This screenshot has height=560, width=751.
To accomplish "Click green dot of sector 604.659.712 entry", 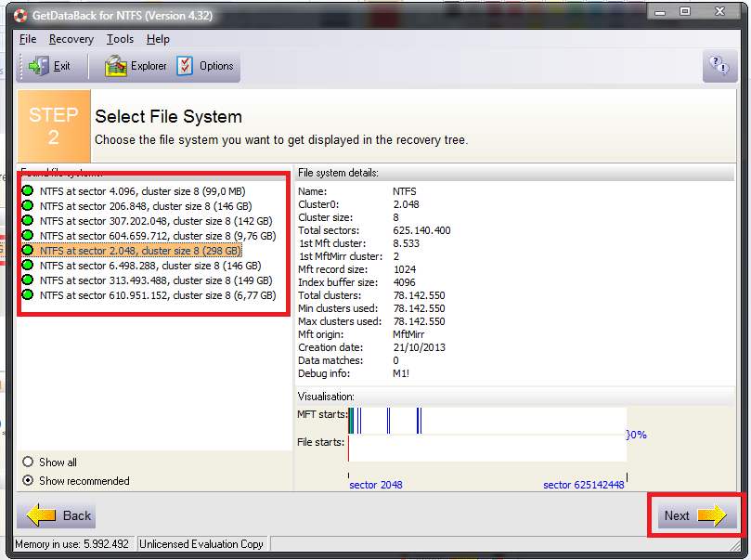I will [28, 235].
